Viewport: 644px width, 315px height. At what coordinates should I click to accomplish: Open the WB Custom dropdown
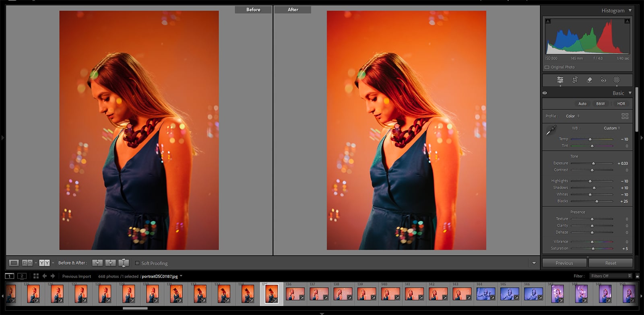point(612,128)
